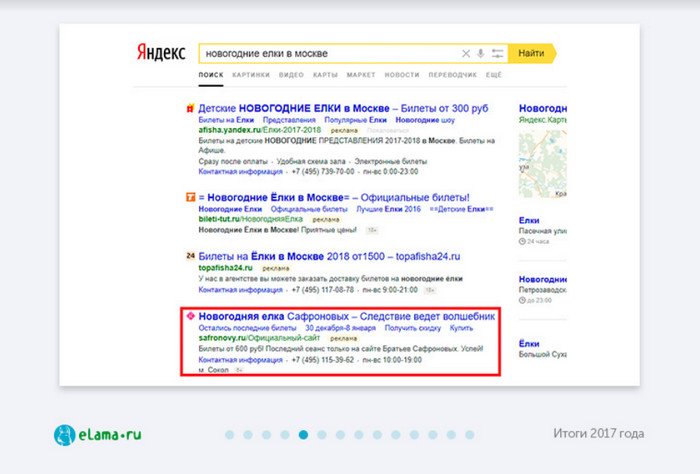The height and width of the screenshot is (474, 700).
Task: Click the Популярные Елки sitelink
Action: point(355,120)
